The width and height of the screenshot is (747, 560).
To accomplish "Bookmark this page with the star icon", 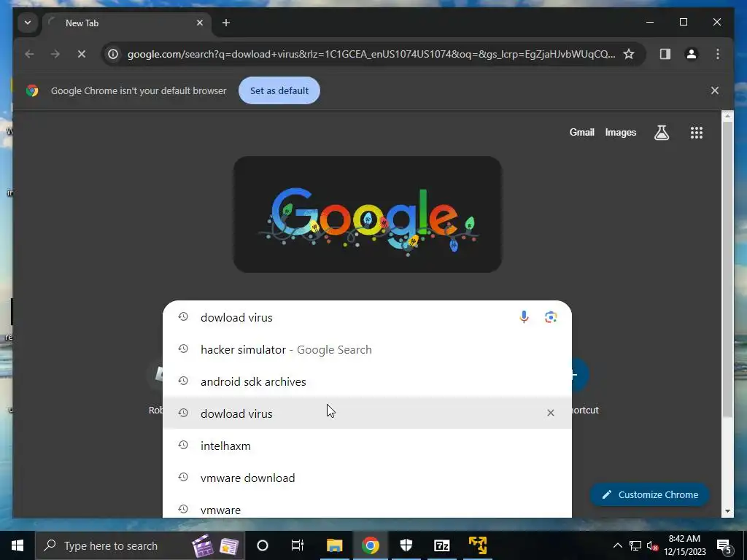I will coord(629,54).
